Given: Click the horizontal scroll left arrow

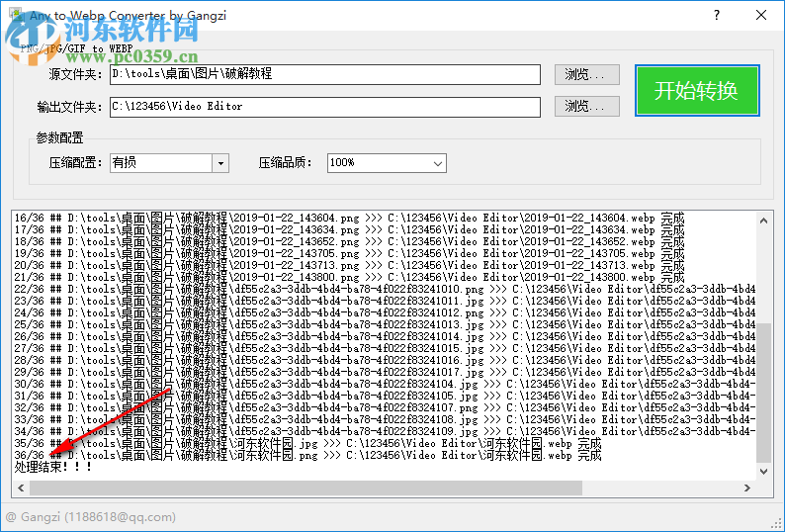Looking at the screenshot, I should (21, 488).
